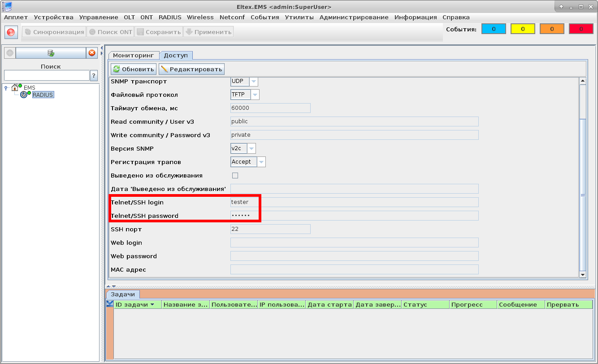
Task: Click the RADIUS node icon in tree
Action: point(24,95)
